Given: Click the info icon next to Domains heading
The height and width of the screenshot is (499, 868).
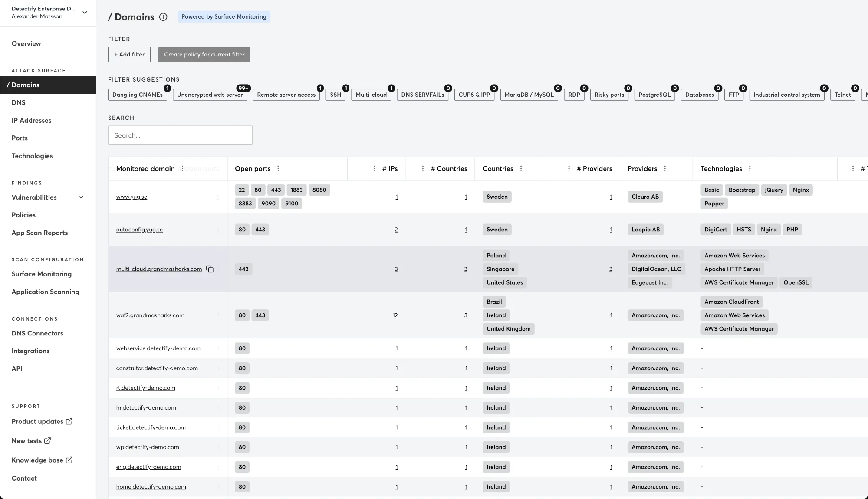Looking at the screenshot, I should click(x=163, y=17).
